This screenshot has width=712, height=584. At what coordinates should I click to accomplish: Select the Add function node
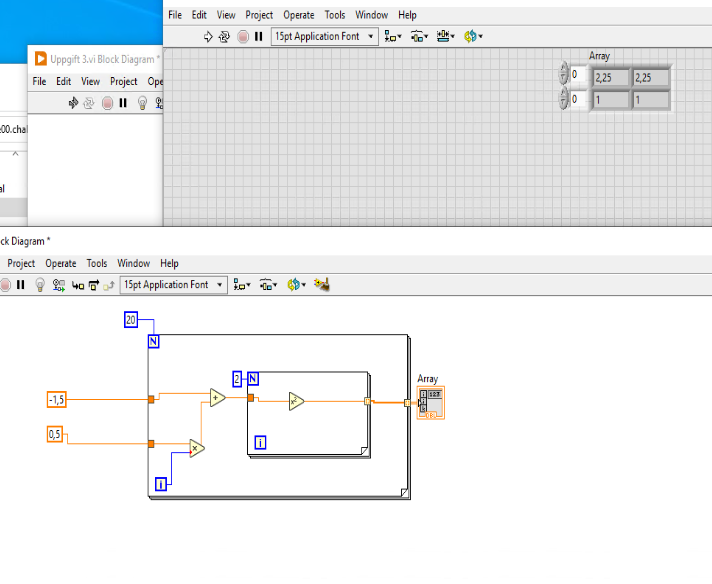(x=218, y=398)
